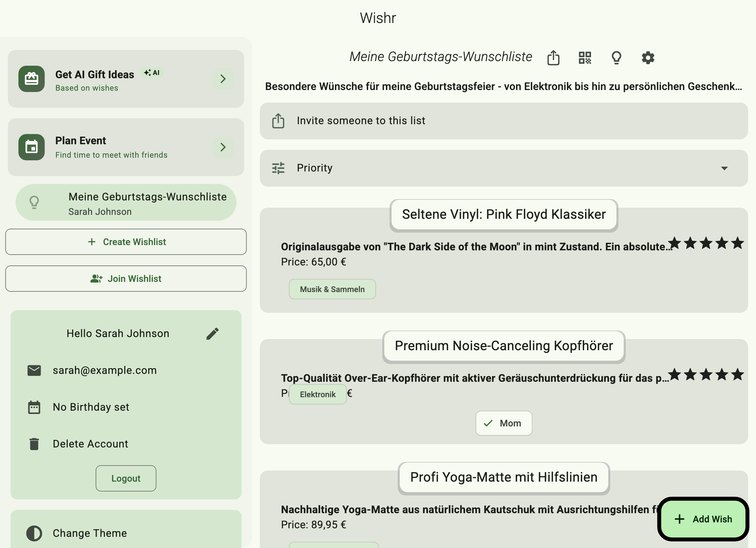
Task: Click the No Birthday set calendar icon
Action: pyautogui.click(x=34, y=407)
